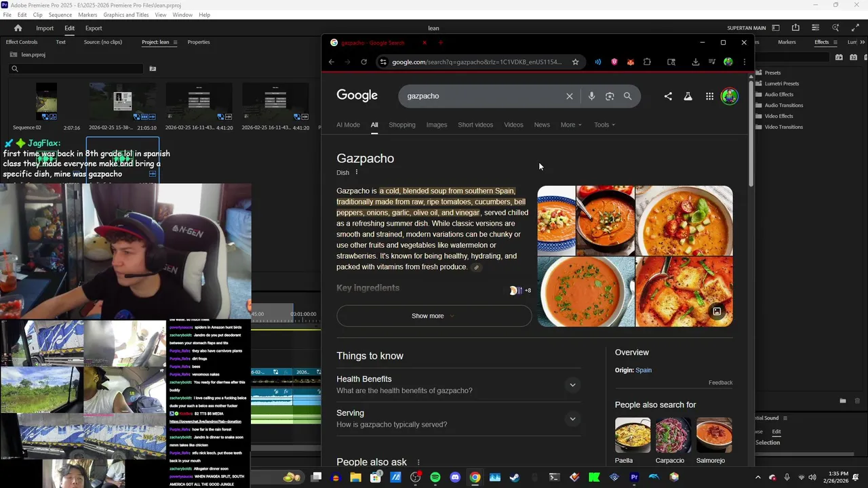Open the Spain origin link
868x488 pixels.
click(x=644, y=370)
